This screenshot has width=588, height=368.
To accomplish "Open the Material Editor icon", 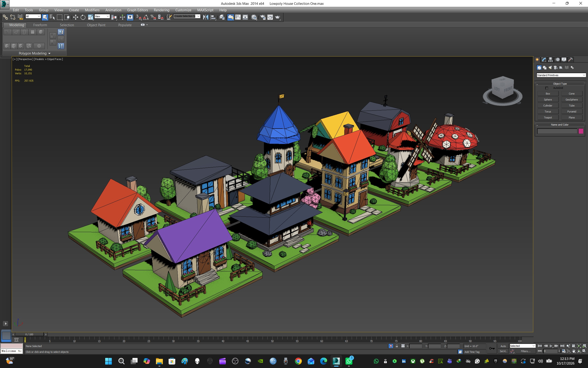I will 254,17.
